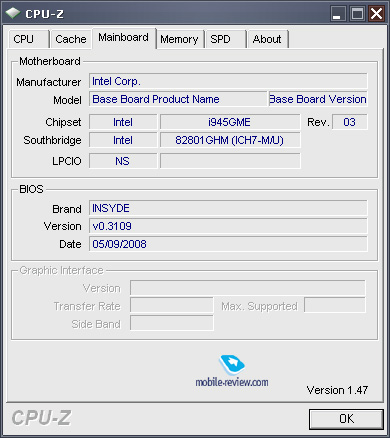Click the empty LPCIO model field
390x438 pixels.
(230, 161)
